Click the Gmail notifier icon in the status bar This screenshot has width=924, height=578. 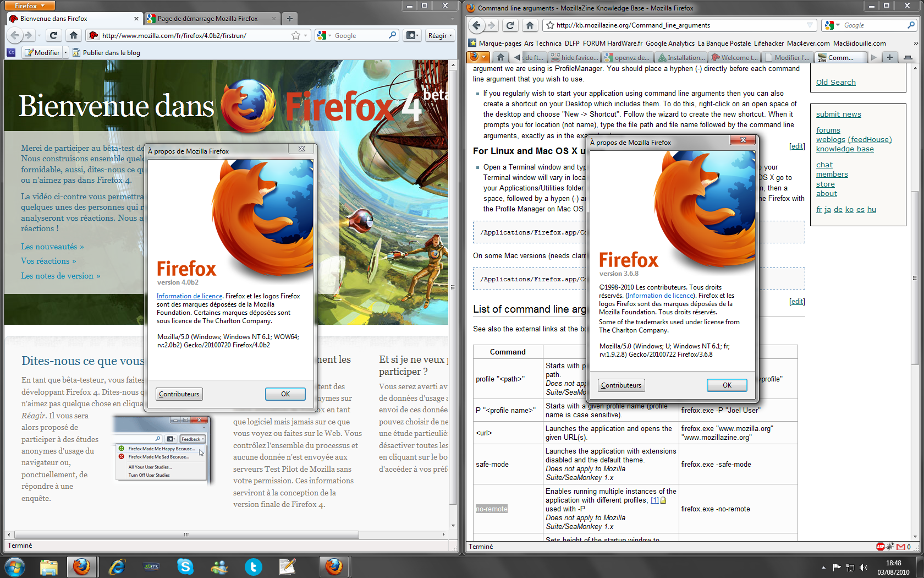click(901, 547)
